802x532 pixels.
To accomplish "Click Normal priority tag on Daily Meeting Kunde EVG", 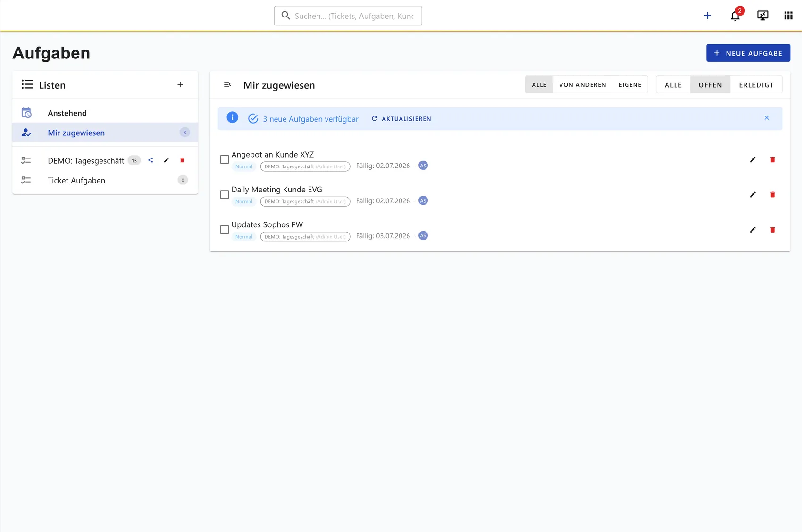I will [x=244, y=201].
